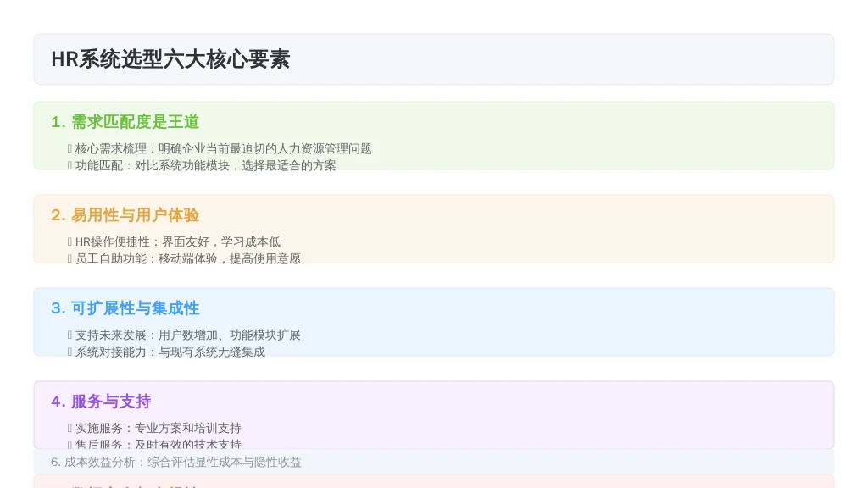Click the title HR系统选型六大核心要素
The width and height of the screenshot is (868, 488).
pos(170,59)
